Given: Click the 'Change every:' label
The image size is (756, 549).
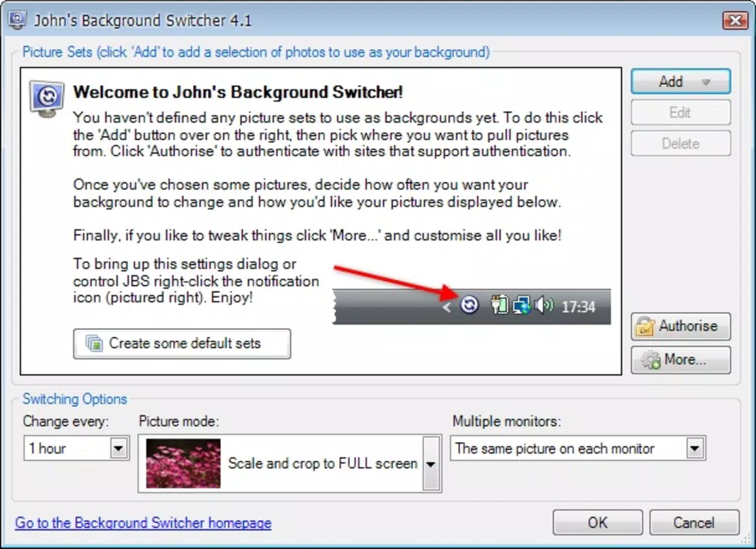Looking at the screenshot, I should 66,421.
